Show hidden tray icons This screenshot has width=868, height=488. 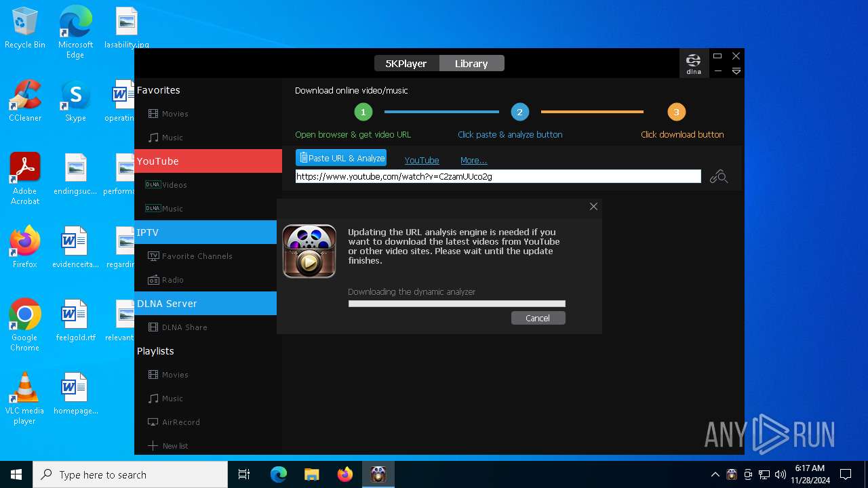point(715,474)
